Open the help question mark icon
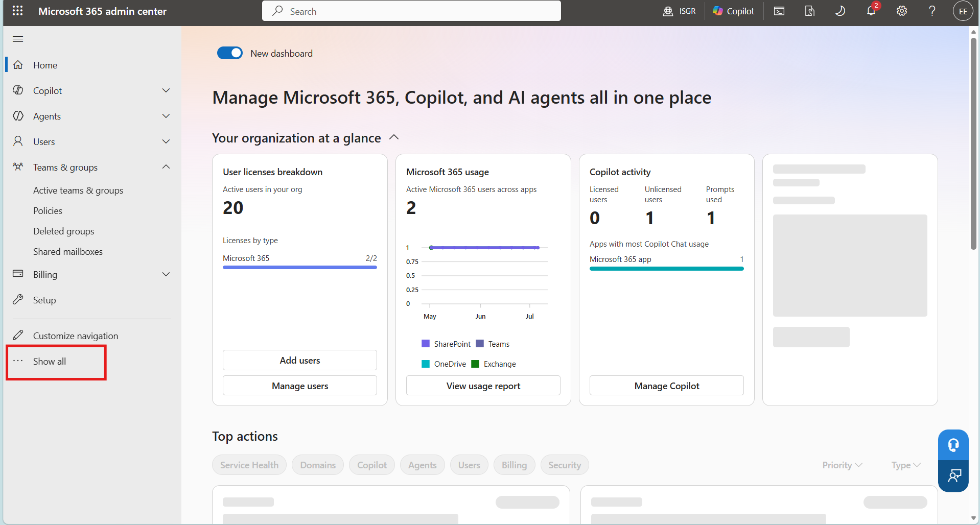The width and height of the screenshot is (980, 525). pos(932,11)
